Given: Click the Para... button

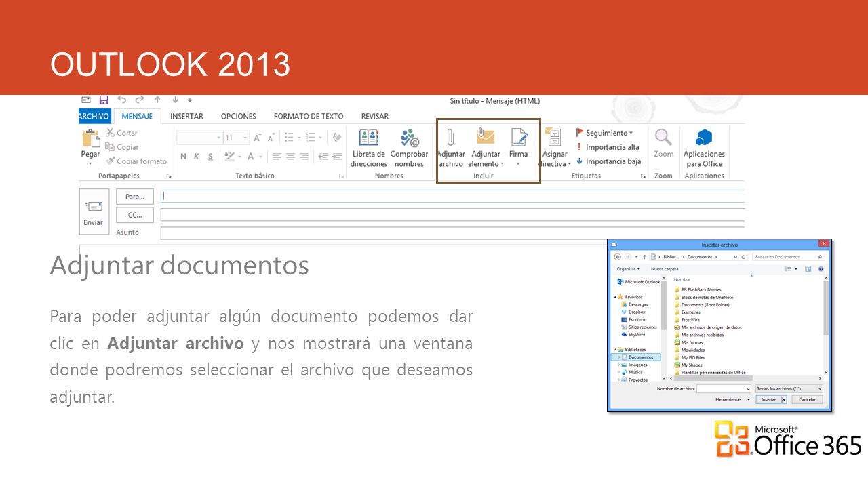Looking at the screenshot, I should pyautogui.click(x=135, y=197).
